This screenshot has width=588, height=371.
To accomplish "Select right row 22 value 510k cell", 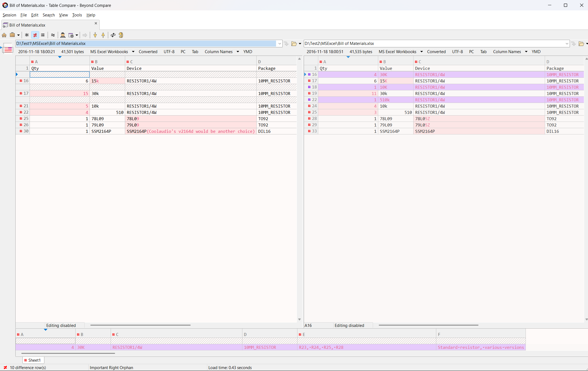I will tap(396, 100).
